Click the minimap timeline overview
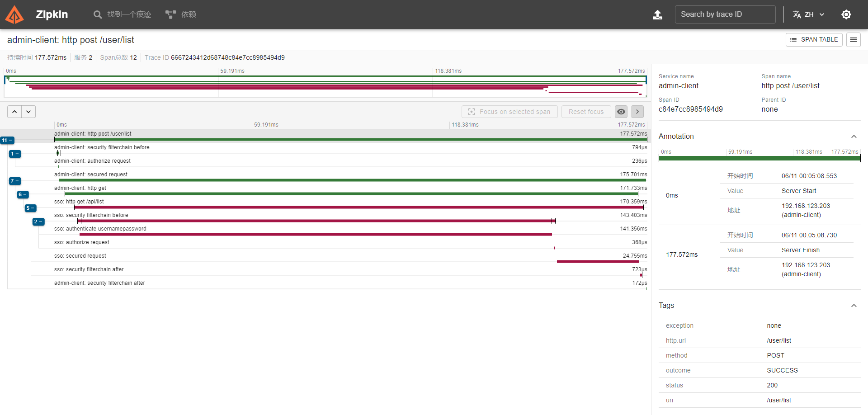Viewport: 868px width, 415px height. pos(325,86)
